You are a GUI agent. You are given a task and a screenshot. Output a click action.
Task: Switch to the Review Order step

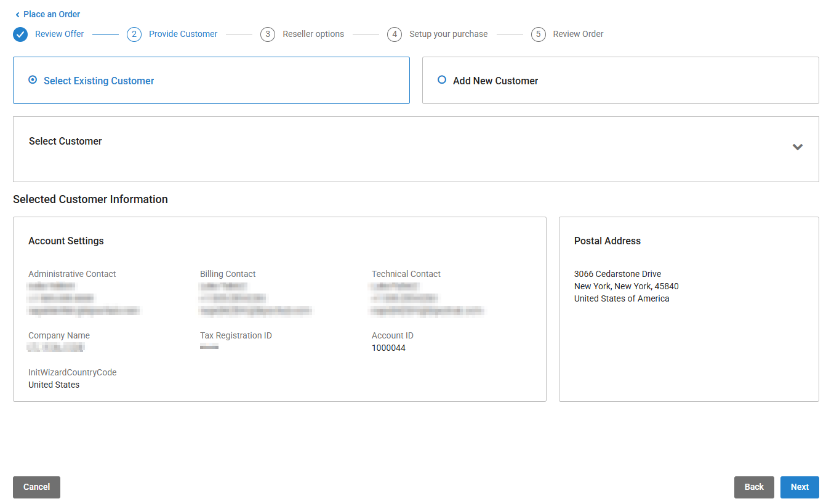tap(578, 34)
